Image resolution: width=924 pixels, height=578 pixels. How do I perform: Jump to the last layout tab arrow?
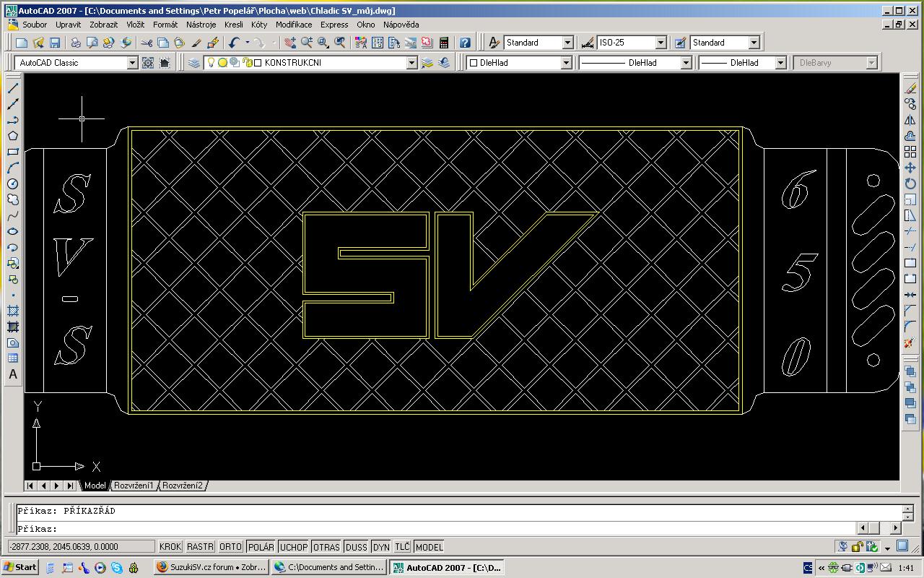[70, 486]
